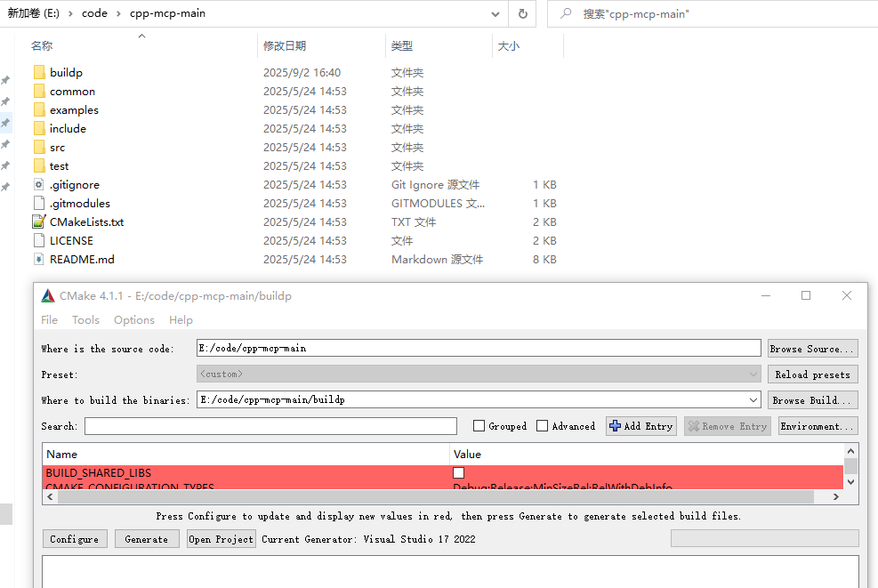Click the Browse Source button
Image resolution: width=878 pixels, height=588 pixels.
pyautogui.click(x=812, y=349)
